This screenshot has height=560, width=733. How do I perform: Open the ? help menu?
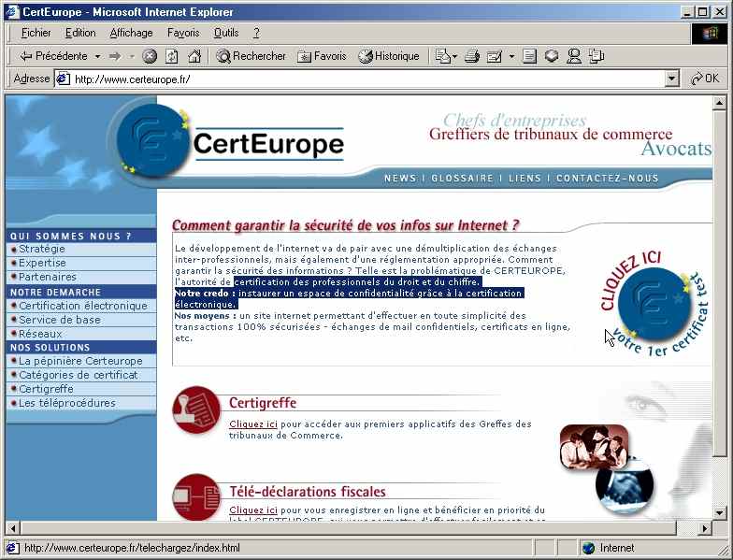pos(256,33)
